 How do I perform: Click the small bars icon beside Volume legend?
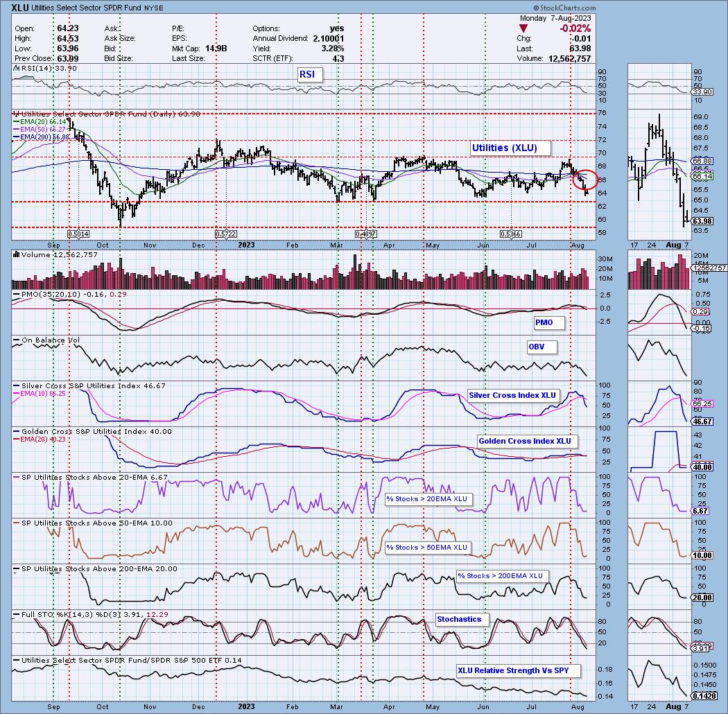pos(16,254)
